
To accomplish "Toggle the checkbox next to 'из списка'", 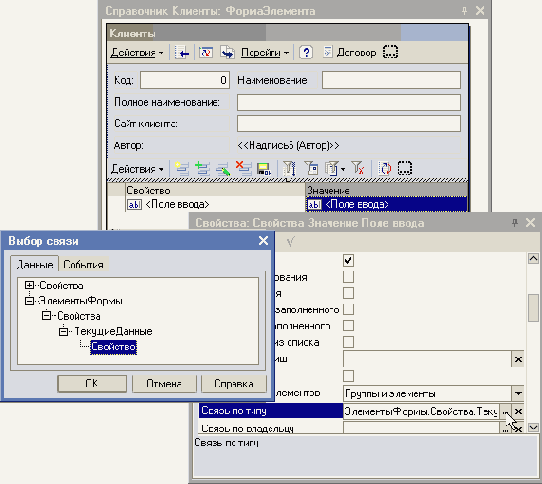I will point(348,342).
